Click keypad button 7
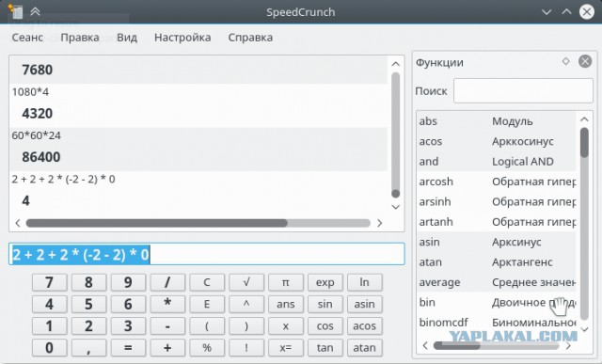Viewport: 602px width, 364px height. click(x=49, y=282)
